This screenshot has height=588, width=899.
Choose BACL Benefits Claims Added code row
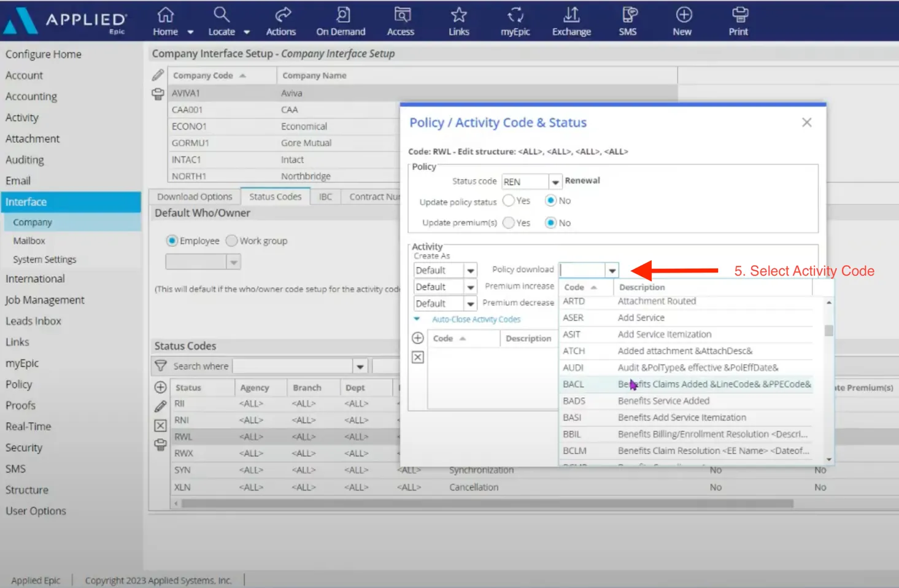[687, 384]
